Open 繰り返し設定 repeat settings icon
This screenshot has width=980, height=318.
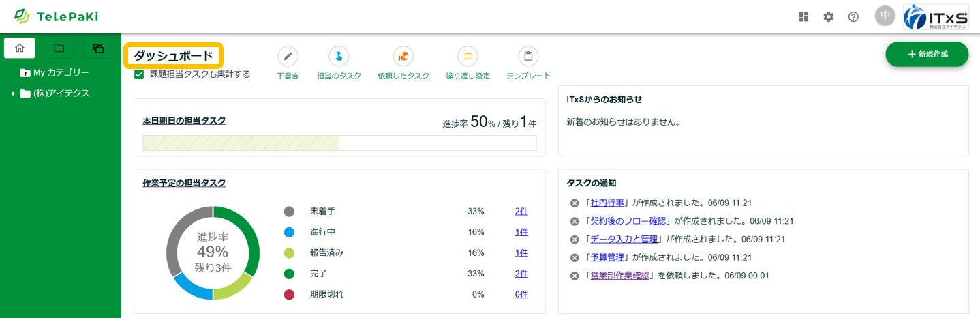[x=468, y=57]
